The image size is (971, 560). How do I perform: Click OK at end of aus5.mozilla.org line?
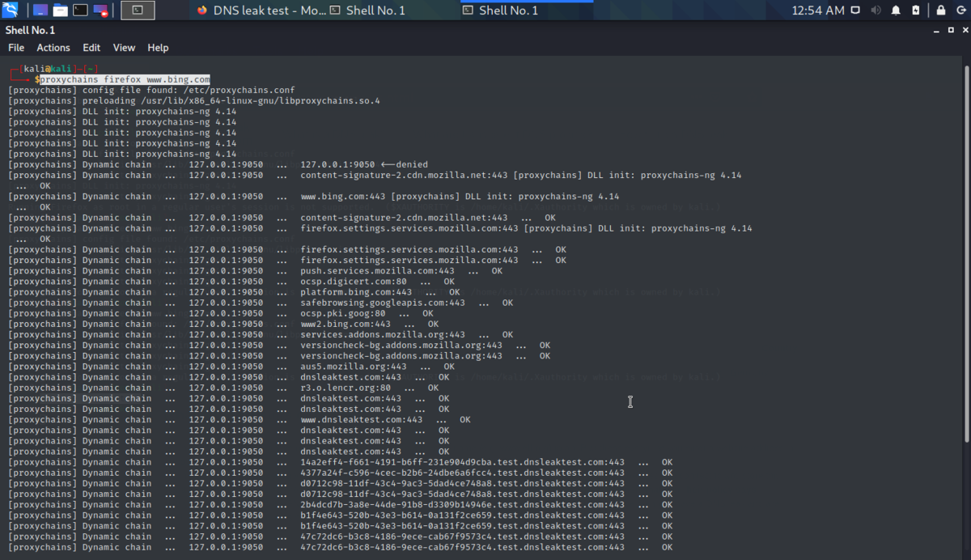pyautogui.click(x=449, y=367)
